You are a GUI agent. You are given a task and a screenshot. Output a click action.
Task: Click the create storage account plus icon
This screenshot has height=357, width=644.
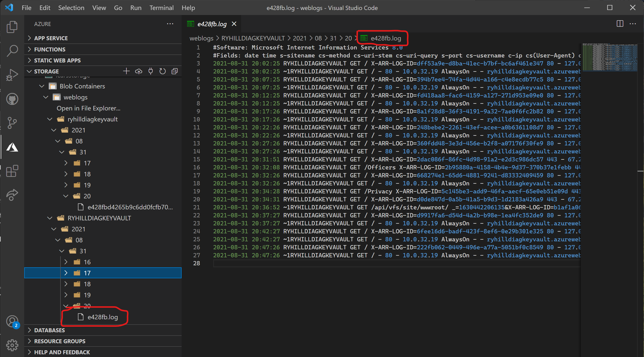point(126,71)
